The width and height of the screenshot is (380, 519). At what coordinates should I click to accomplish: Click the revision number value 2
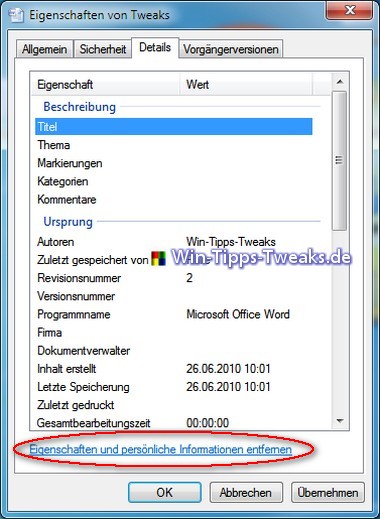coord(189,278)
